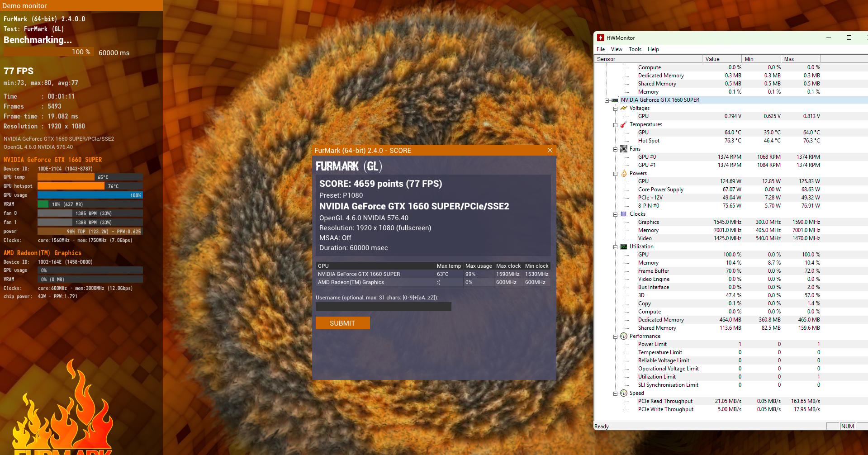Collapse the Clocks tree node
This screenshot has height=455, width=868.
pos(615,214)
